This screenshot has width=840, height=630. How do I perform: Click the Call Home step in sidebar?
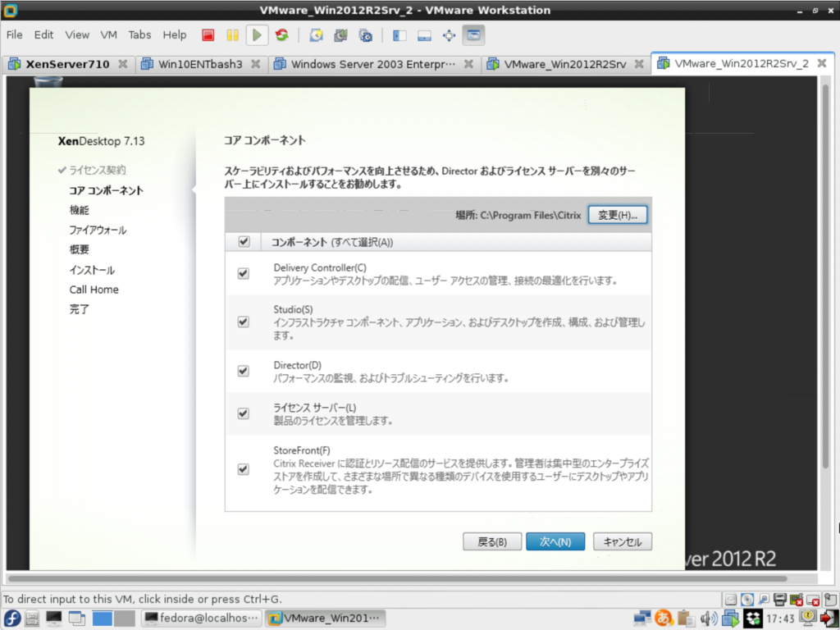pos(94,290)
